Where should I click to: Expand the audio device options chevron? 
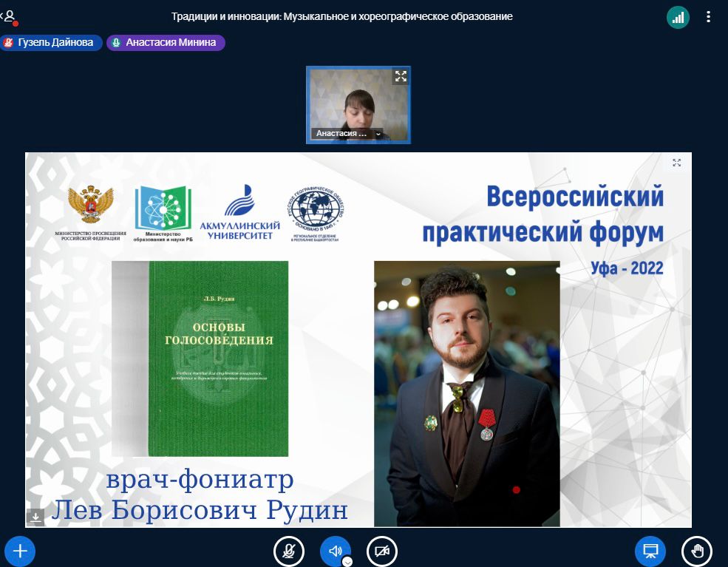tap(347, 560)
